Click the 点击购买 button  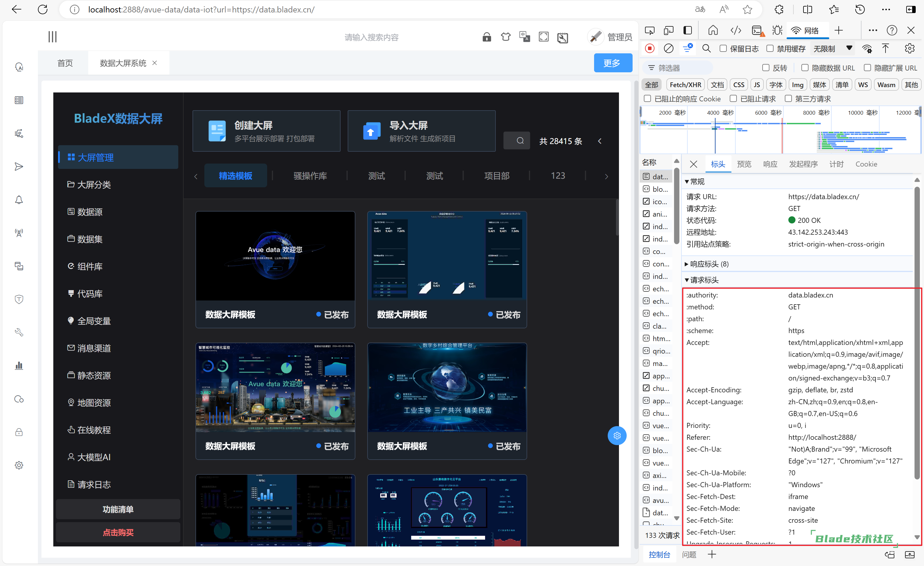pos(118,532)
